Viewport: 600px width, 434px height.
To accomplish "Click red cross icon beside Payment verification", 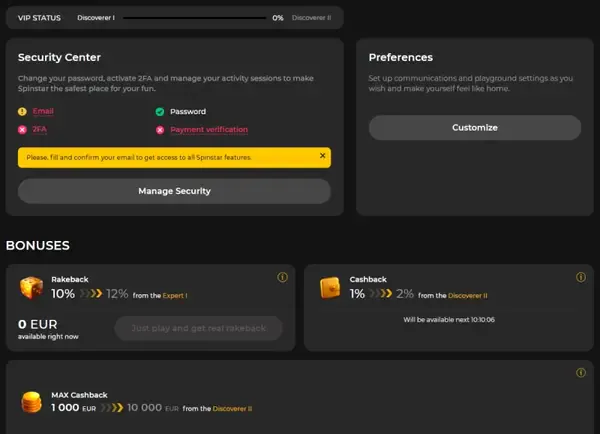I will (x=160, y=129).
